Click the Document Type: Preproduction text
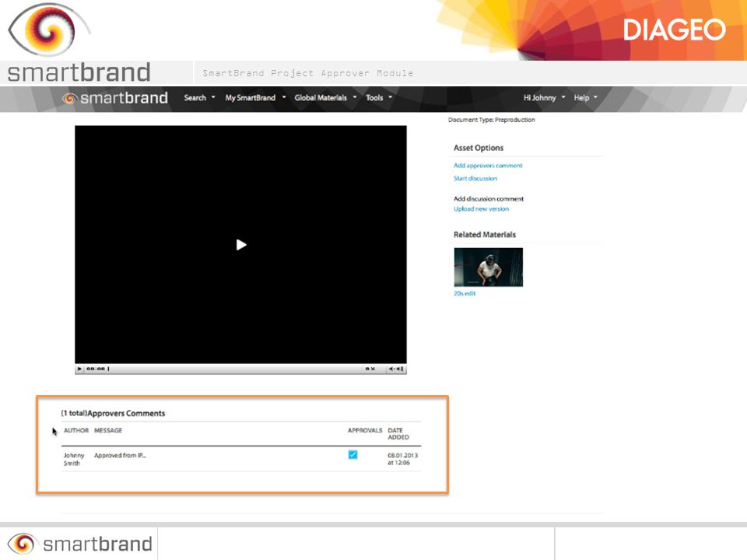 point(492,120)
